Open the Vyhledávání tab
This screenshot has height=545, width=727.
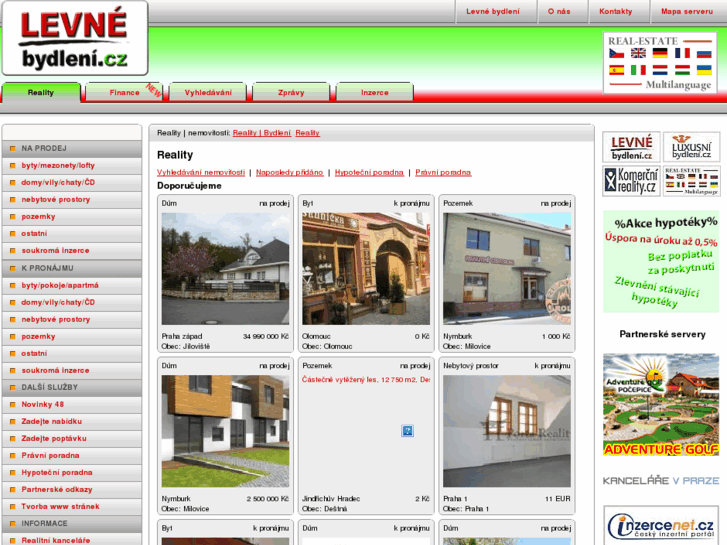tap(208, 92)
